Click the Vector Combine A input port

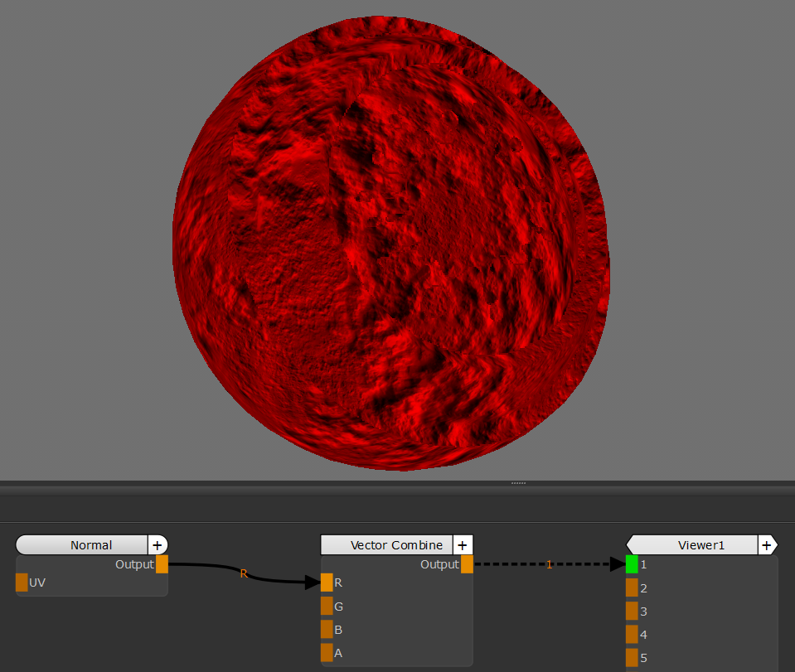click(327, 653)
